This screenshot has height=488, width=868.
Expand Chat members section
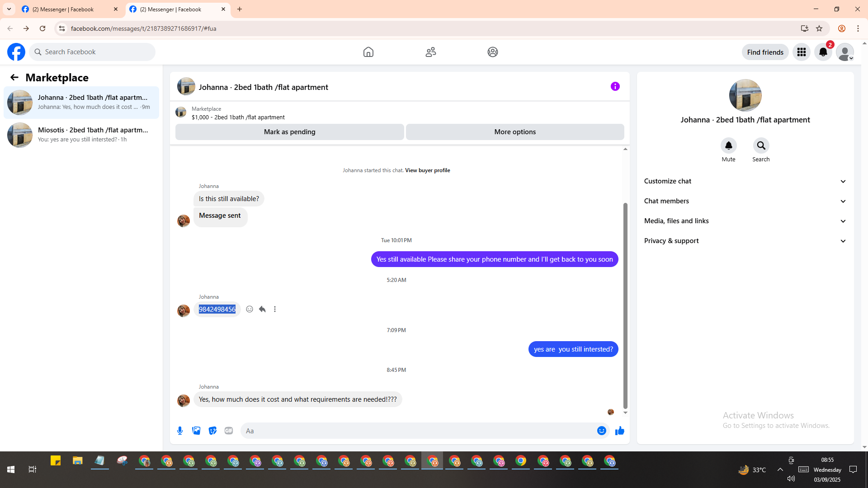pos(745,201)
